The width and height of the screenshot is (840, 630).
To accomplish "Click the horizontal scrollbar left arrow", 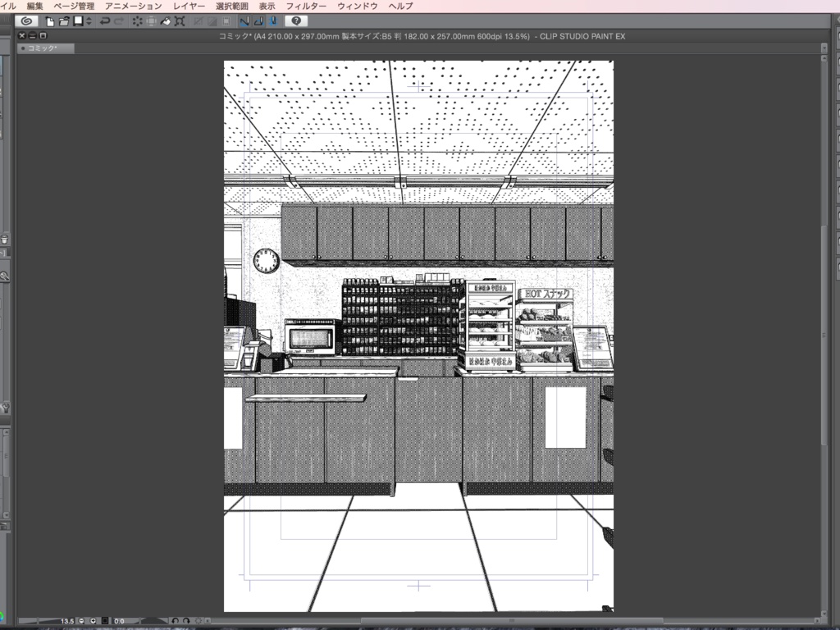I will point(208,621).
